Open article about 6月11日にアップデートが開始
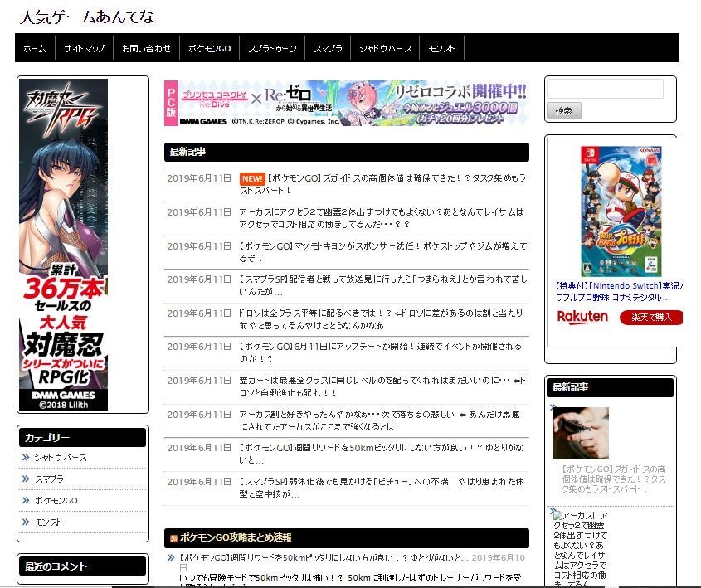This screenshot has height=588, width=701. pos(380,352)
